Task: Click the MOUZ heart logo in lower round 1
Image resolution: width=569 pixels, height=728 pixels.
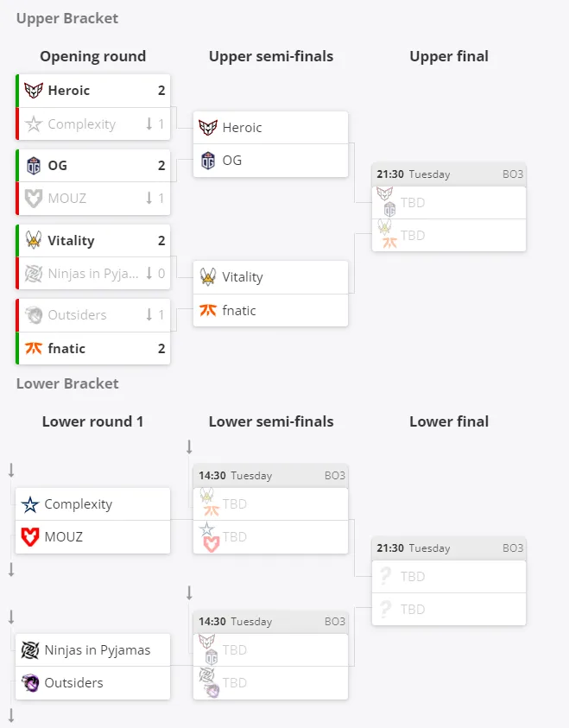Action: (x=30, y=536)
